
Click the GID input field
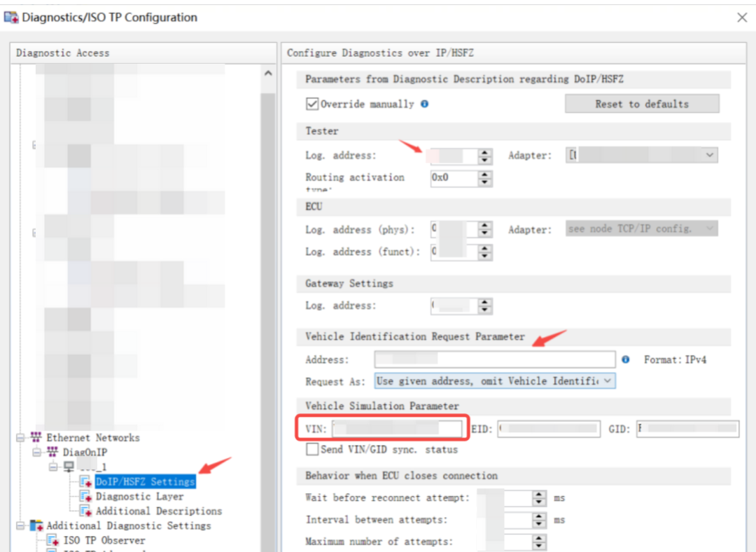(x=687, y=429)
